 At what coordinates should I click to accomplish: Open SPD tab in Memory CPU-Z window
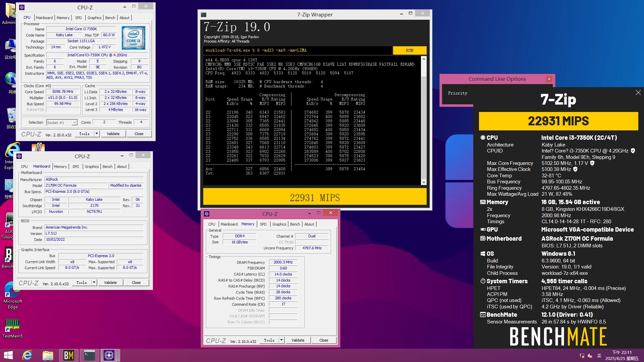[263, 224]
